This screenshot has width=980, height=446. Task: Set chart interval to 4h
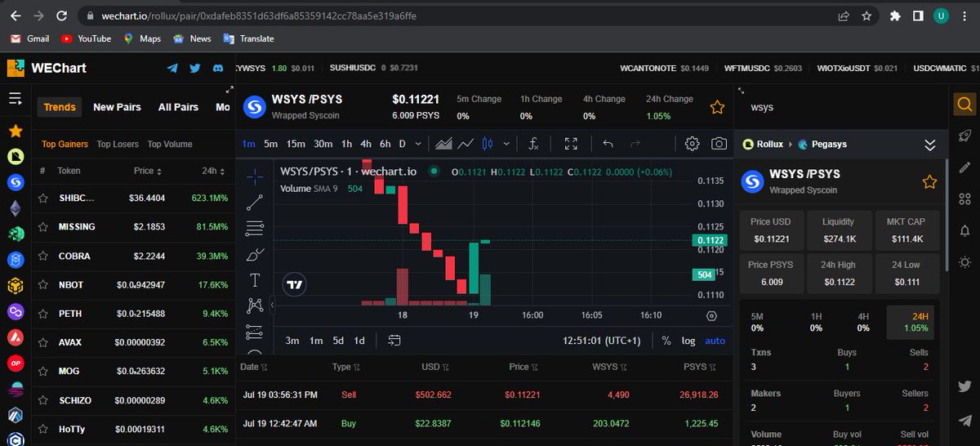[366, 144]
